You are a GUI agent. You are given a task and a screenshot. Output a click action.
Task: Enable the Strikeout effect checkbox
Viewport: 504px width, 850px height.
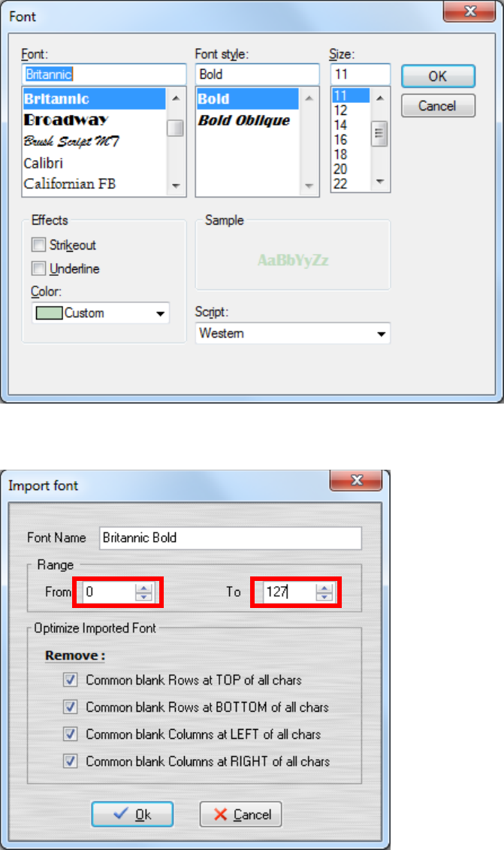pyautogui.click(x=38, y=244)
